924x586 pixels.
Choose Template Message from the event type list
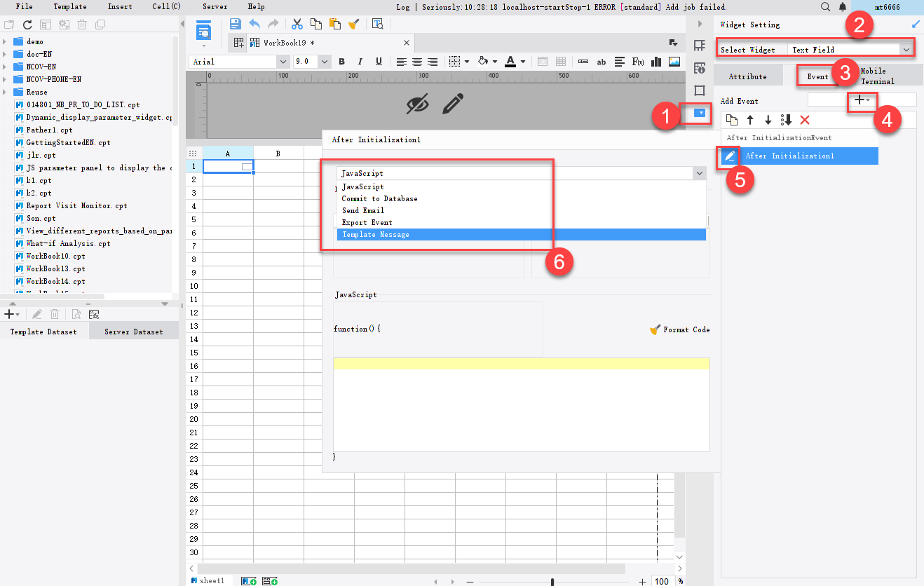coord(521,234)
